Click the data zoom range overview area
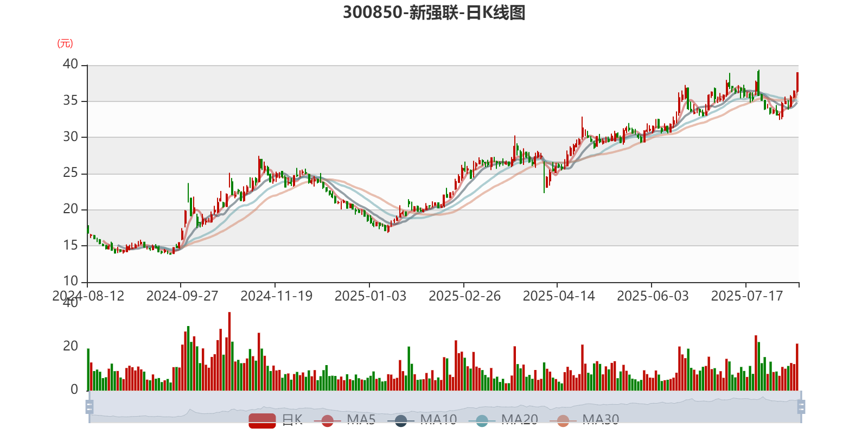Image resolution: width=868 pixels, height=434 pixels. (445, 406)
